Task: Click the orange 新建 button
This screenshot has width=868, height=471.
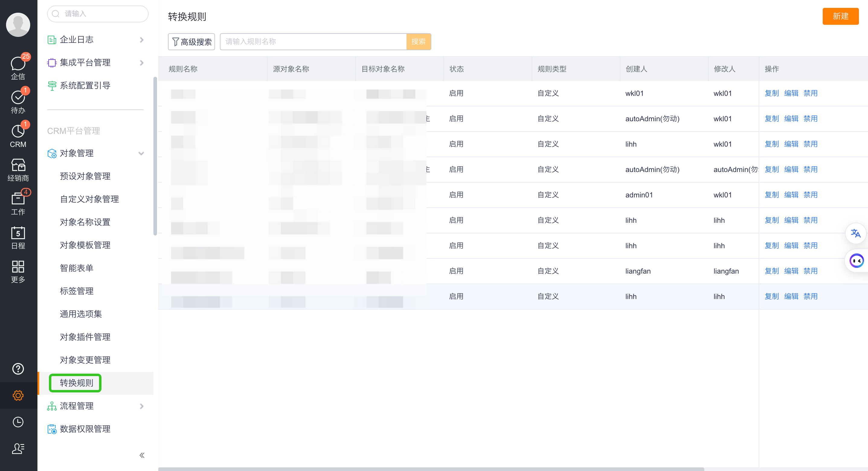Action: [x=841, y=16]
